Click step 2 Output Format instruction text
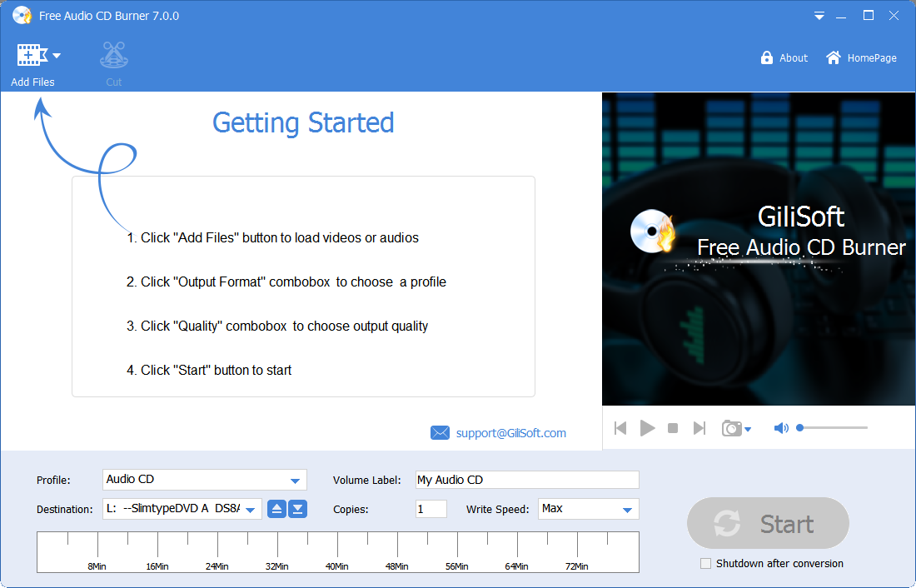The width and height of the screenshot is (916, 588). (286, 282)
